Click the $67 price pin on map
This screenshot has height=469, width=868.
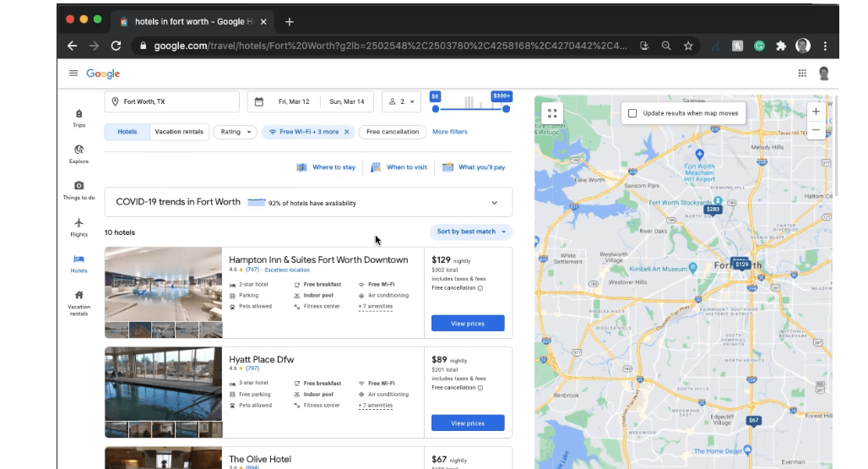[753, 421]
